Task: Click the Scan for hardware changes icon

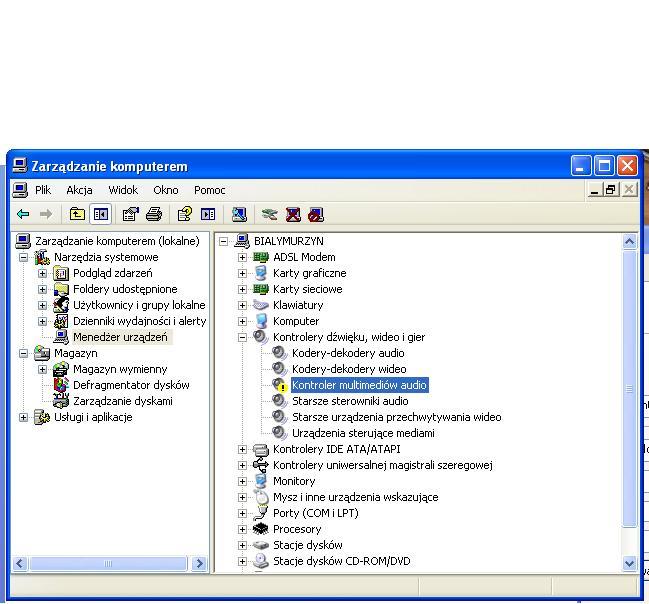Action: coord(239,214)
